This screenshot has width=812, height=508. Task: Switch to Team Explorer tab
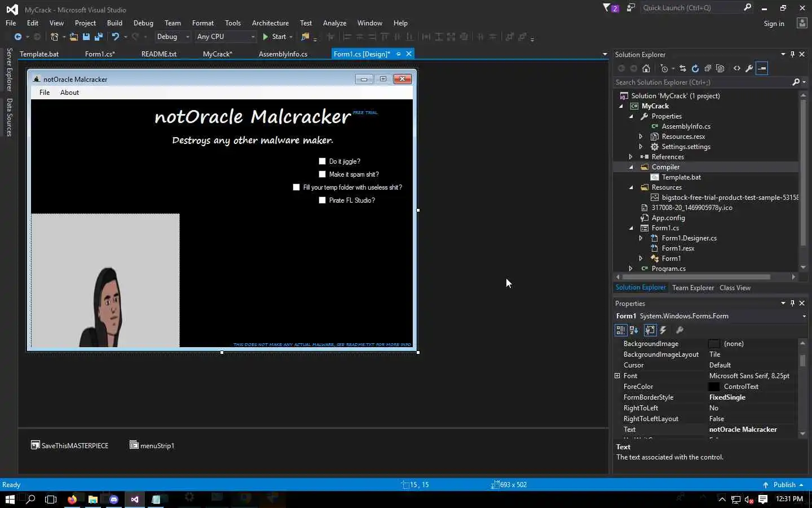click(x=693, y=288)
